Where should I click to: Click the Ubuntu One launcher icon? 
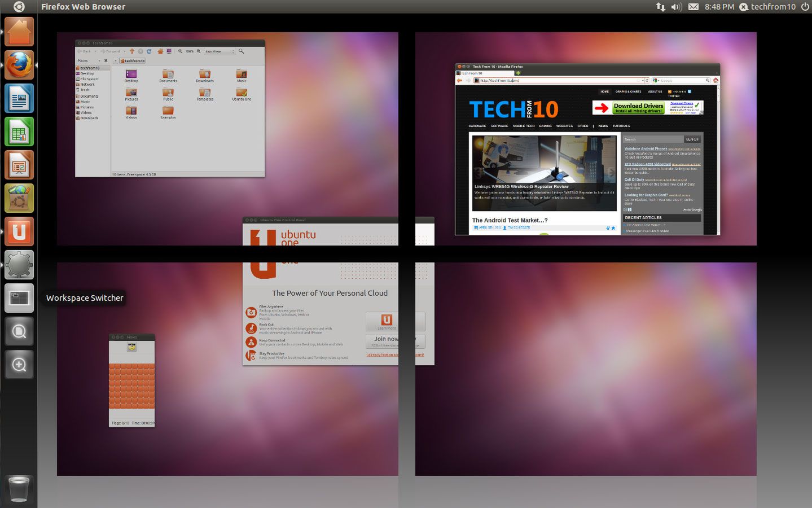click(x=19, y=231)
